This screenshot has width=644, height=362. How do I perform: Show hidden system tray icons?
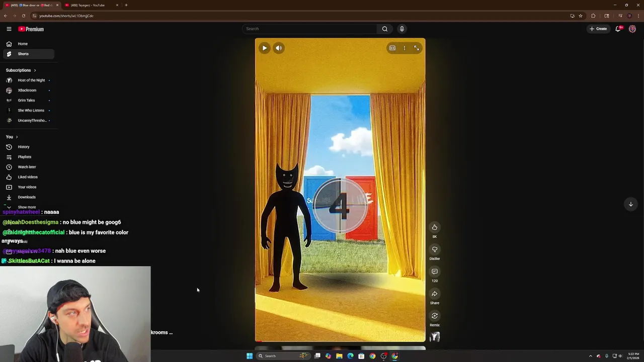[591, 356]
